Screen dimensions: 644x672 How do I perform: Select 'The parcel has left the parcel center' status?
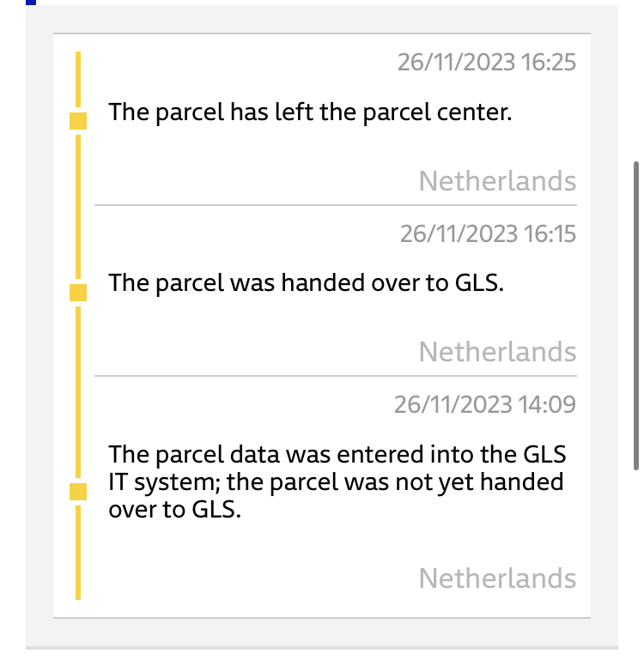point(309,112)
